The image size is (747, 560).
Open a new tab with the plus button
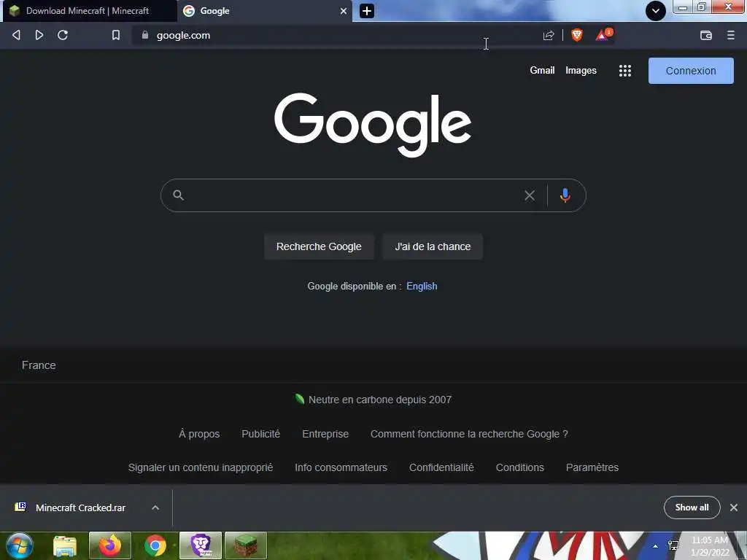coord(367,11)
